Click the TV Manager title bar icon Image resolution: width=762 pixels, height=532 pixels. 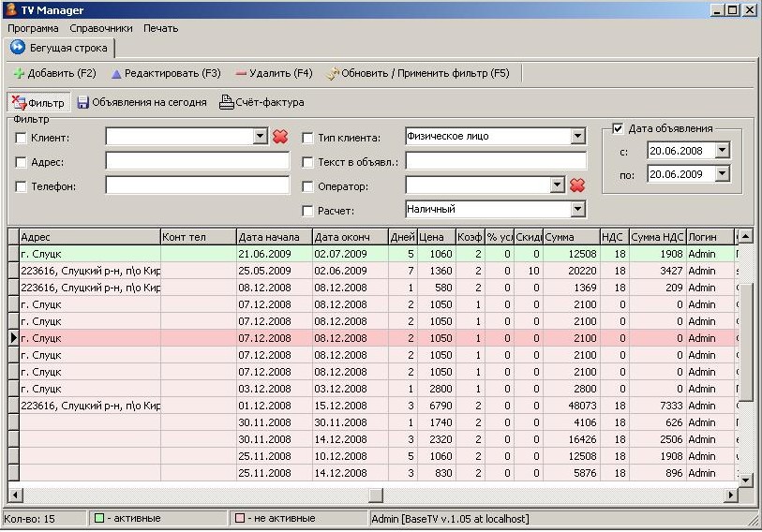click(10, 9)
